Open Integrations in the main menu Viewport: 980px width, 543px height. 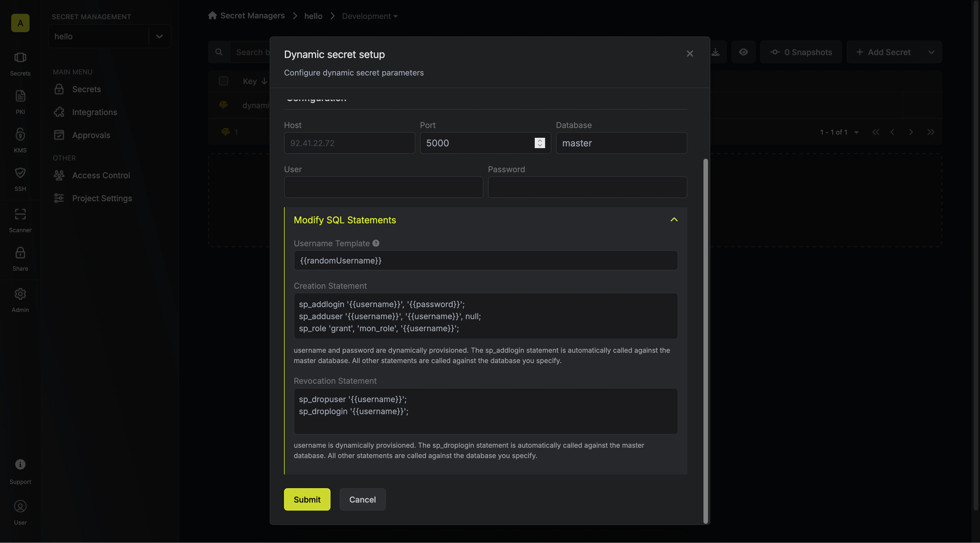click(x=94, y=112)
